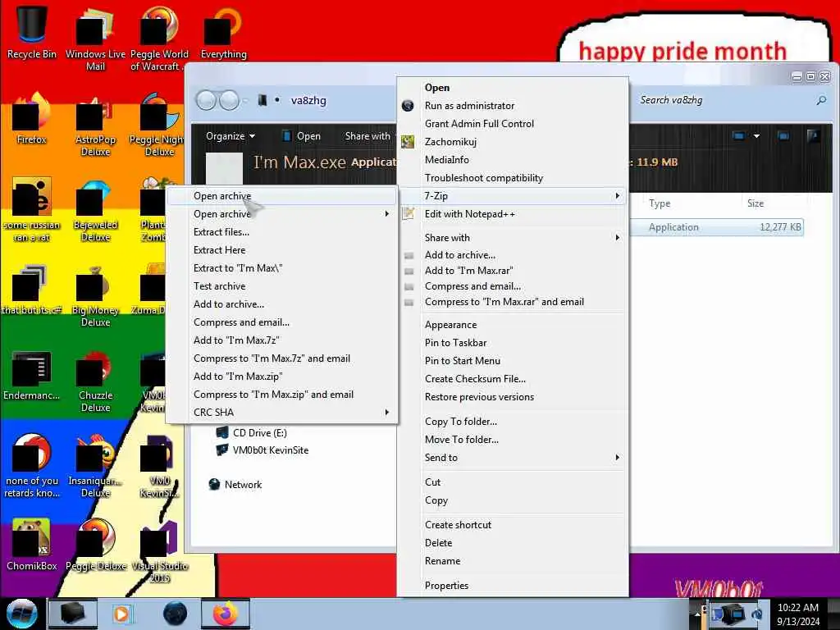Open Peggle Deluxe desktop icon

point(96,545)
